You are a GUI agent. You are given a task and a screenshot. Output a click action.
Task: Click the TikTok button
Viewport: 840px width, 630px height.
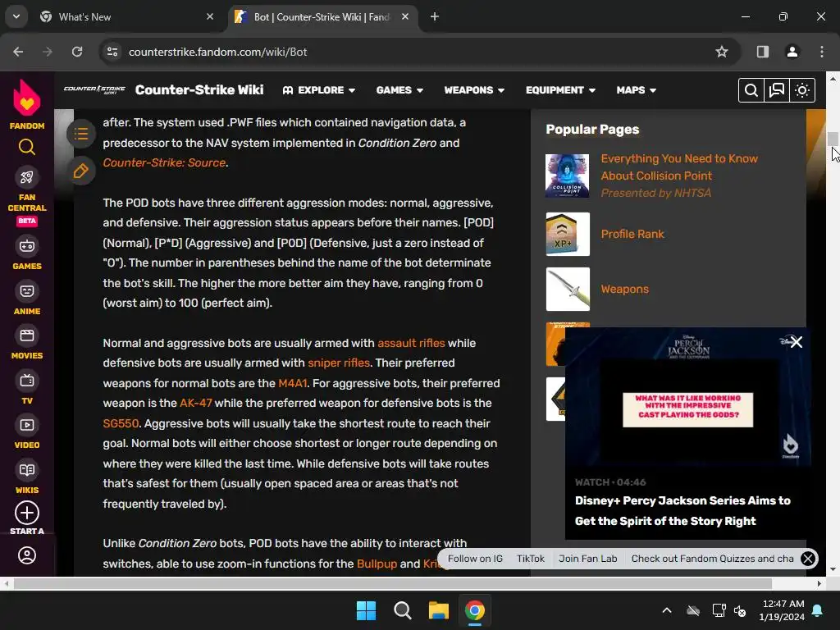(x=531, y=559)
